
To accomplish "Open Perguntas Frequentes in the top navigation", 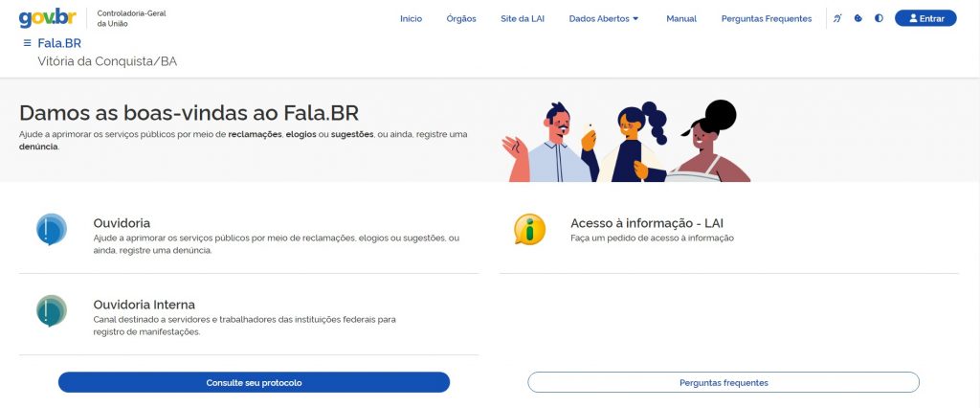I will tap(767, 19).
